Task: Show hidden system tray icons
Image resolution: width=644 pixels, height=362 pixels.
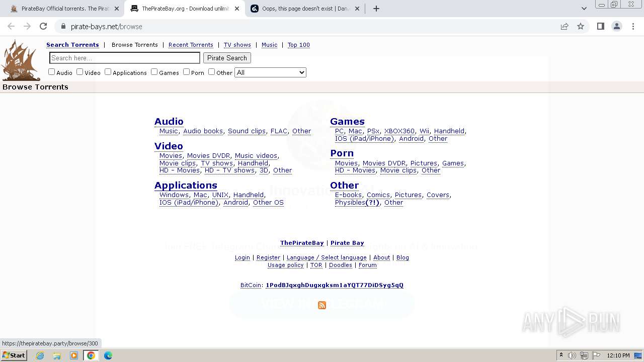Action: click(x=561, y=355)
